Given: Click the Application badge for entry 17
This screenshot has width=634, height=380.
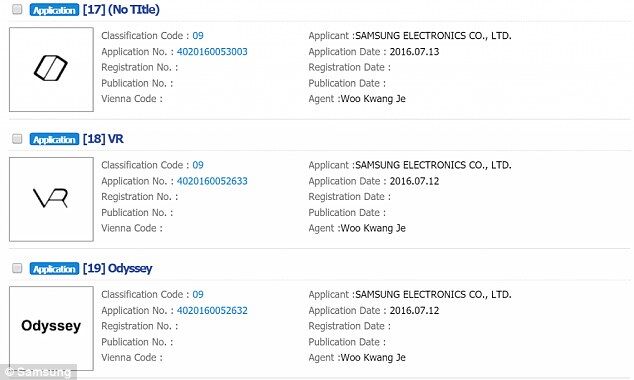Looking at the screenshot, I should pyautogui.click(x=54, y=10).
